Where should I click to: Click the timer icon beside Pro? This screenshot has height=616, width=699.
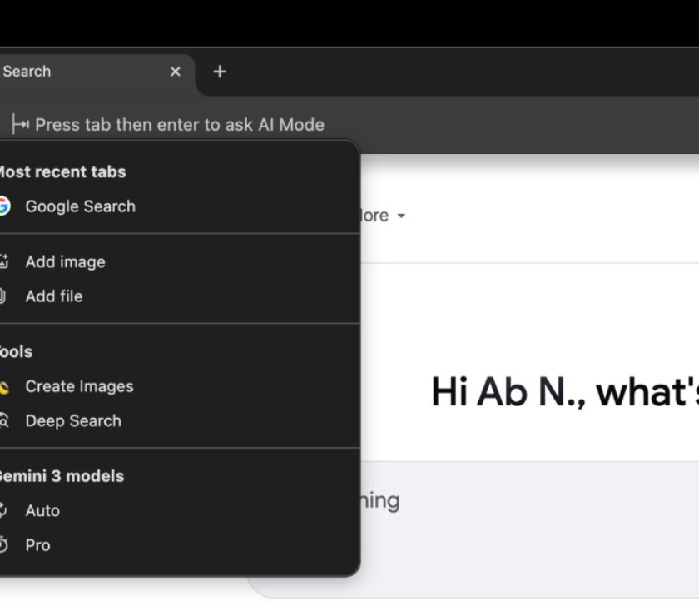(x=3, y=545)
